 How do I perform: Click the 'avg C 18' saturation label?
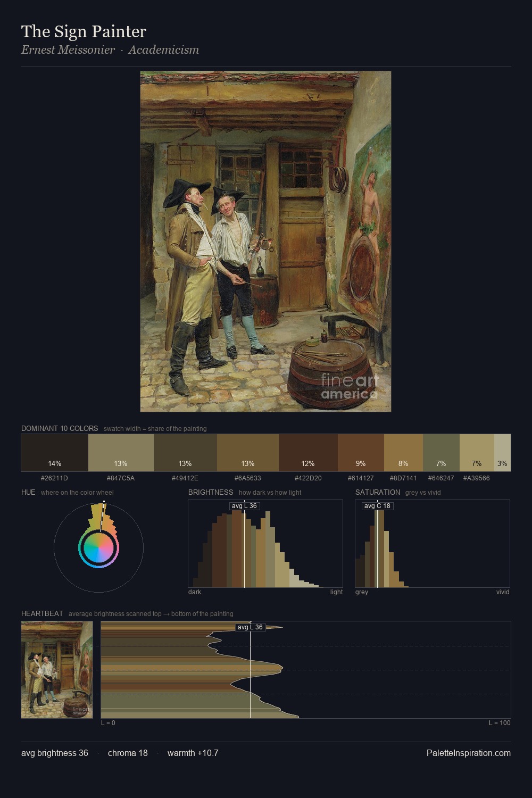(377, 506)
